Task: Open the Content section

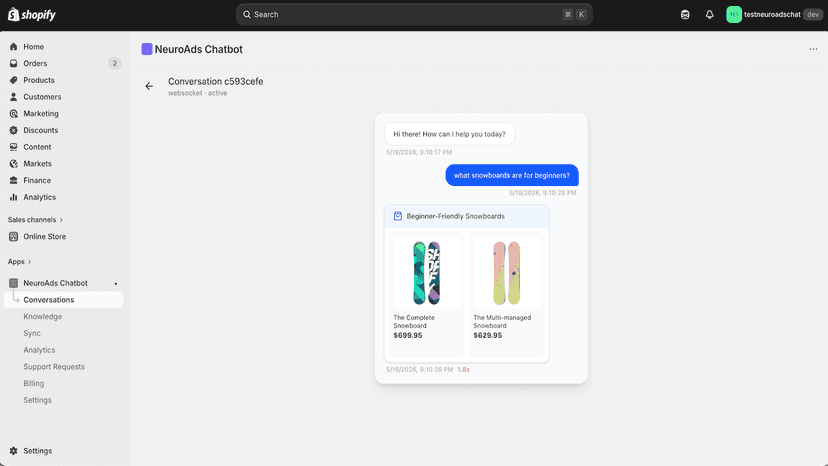Action: 37,147
